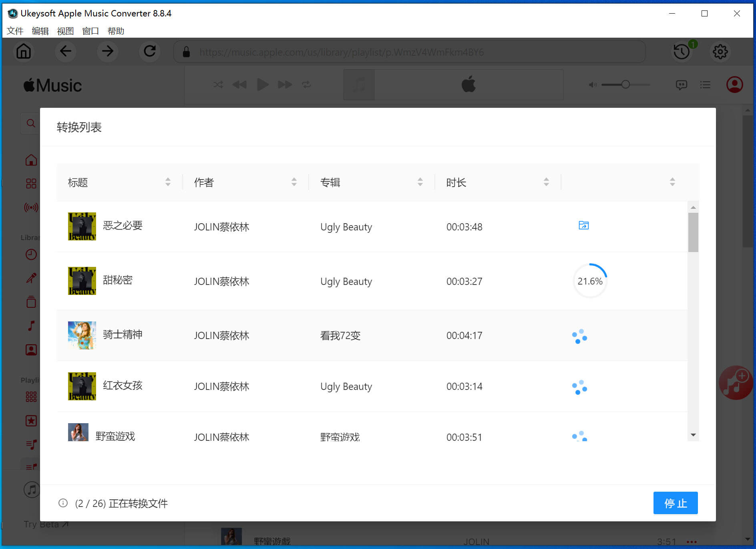Screen dimensions: 756x549
Task: Click the Home toolbar button
Action: tap(24, 51)
